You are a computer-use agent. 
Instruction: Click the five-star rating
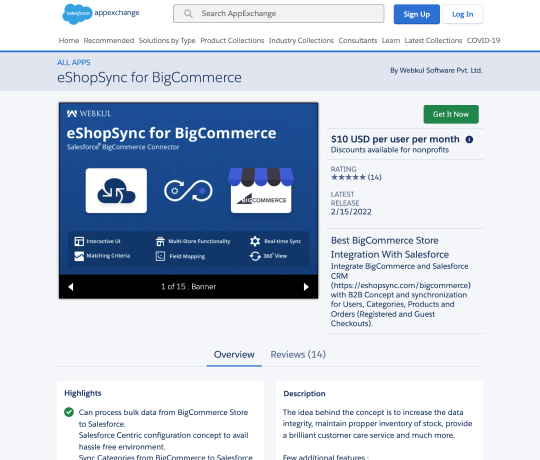[x=348, y=177]
